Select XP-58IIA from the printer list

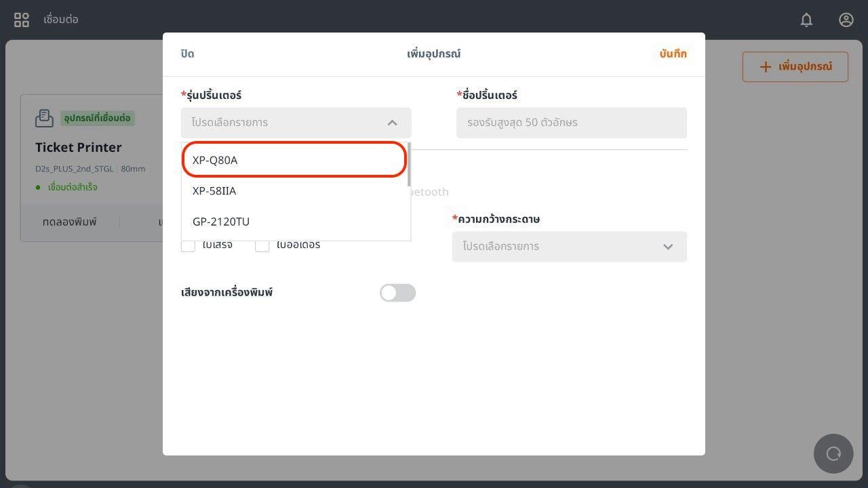(294, 191)
